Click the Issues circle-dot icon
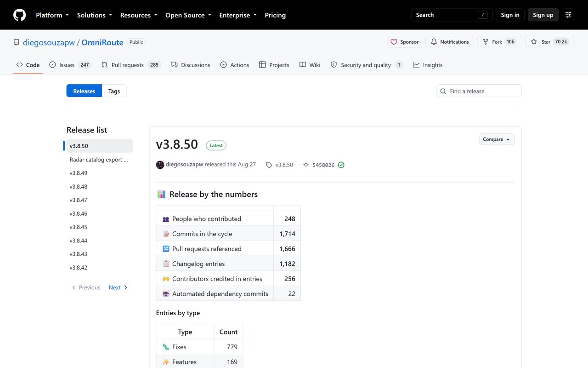 pos(53,65)
